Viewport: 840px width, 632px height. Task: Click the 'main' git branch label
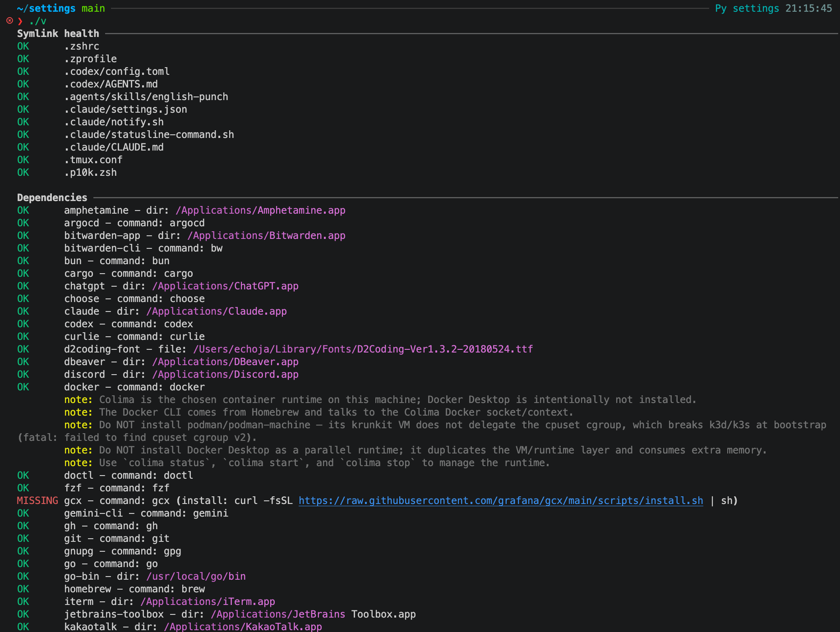[93, 9]
